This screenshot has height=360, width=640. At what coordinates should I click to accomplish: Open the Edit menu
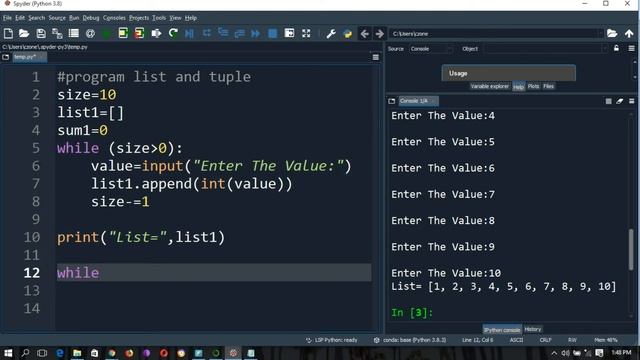point(20,18)
